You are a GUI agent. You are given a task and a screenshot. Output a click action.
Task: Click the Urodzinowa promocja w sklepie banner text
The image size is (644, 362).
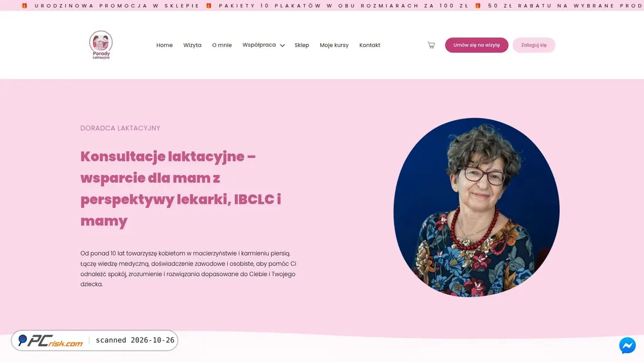pyautogui.click(x=117, y=6)
